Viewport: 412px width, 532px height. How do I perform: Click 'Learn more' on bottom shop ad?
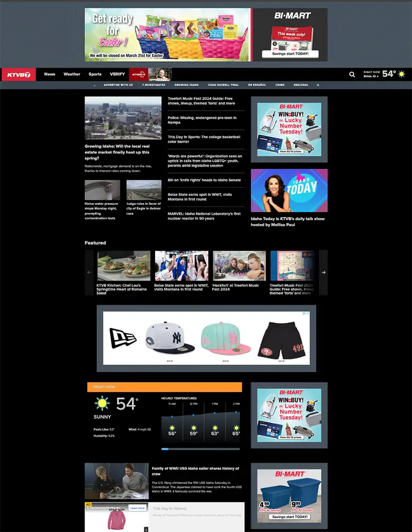137,508
